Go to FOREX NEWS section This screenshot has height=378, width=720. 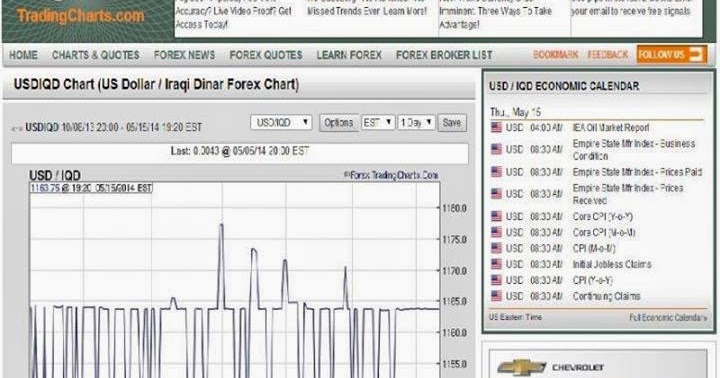[184, 55]
